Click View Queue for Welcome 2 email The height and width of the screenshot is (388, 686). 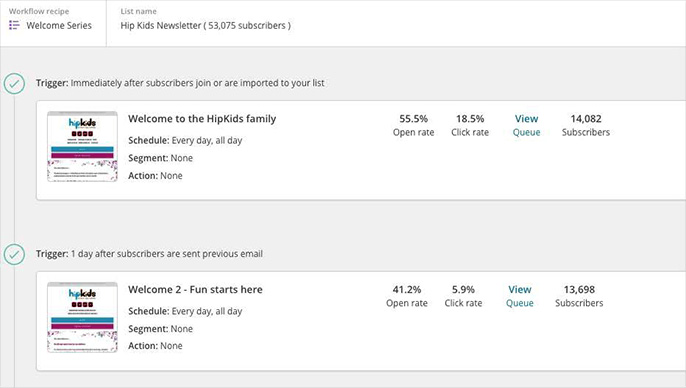(520, 296)
